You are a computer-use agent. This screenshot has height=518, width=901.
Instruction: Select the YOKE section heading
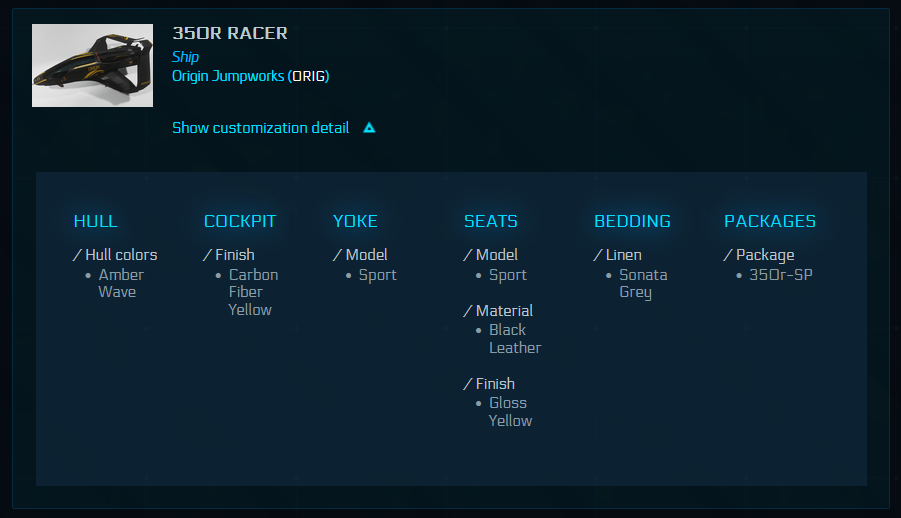pos(355,221)
